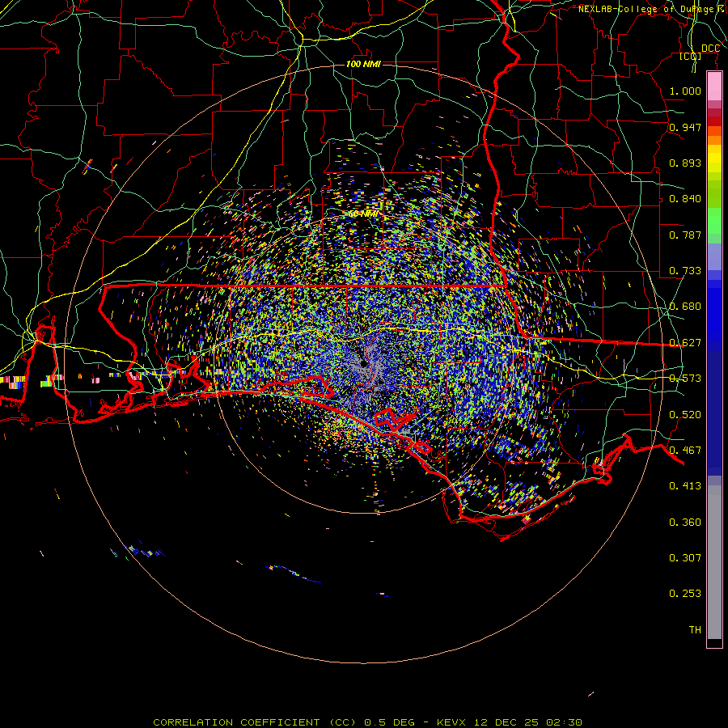Select the 0.947 scale label
The image size is (728, 728).
pos(685,127)
